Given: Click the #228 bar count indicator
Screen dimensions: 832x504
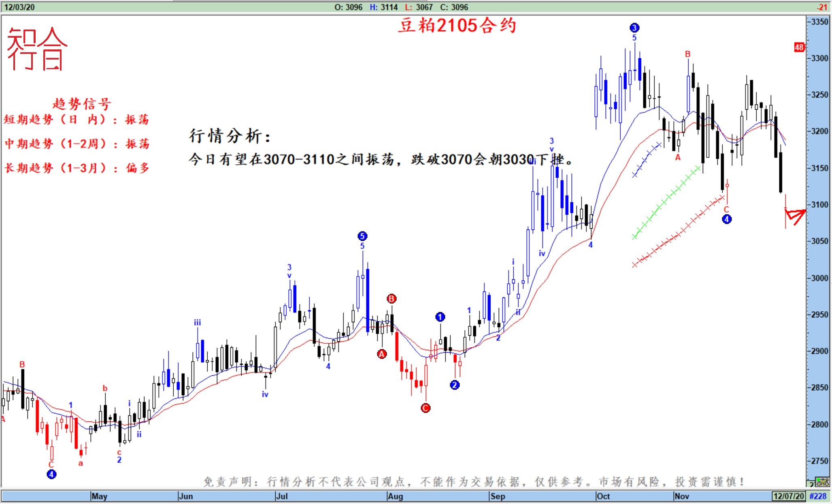Looking at the screenshot, I should [x=818, y=496].
